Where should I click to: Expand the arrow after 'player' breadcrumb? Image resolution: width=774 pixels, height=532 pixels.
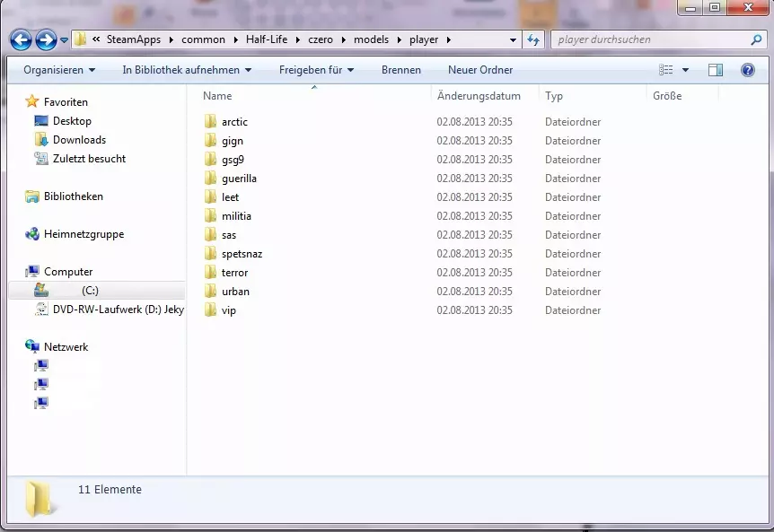(x=449, y=40)
